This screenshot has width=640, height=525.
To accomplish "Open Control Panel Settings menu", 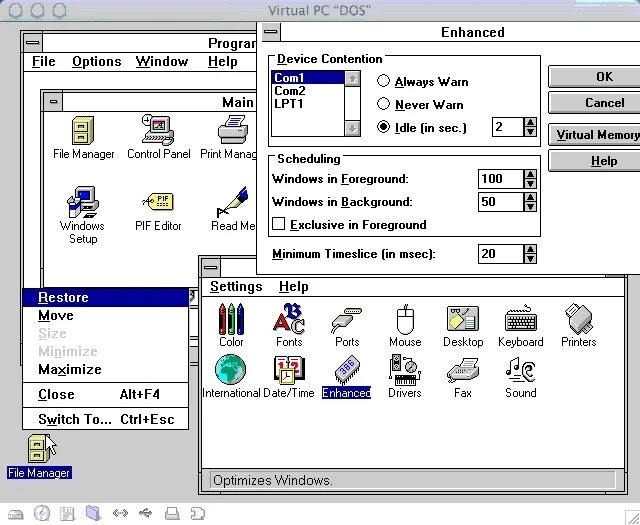I will click(236, 286).
